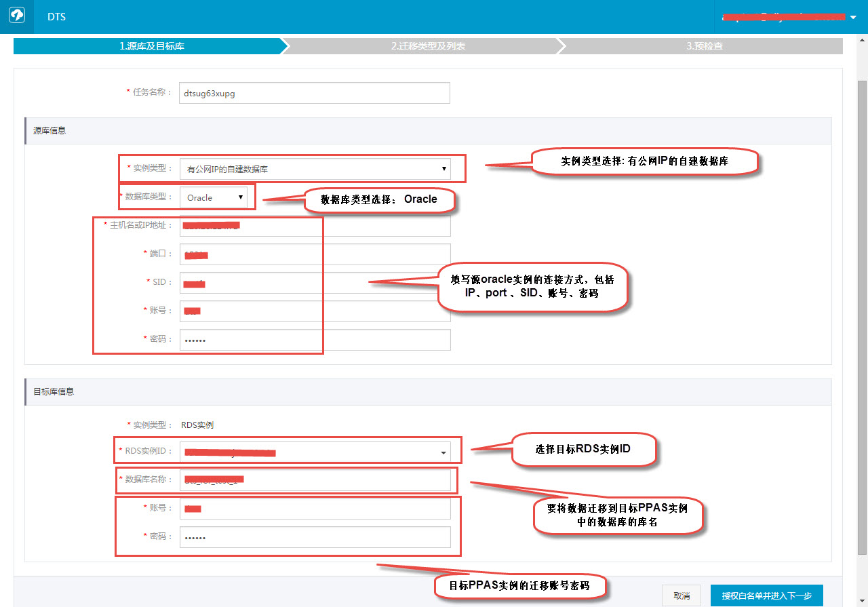This screenshot has width=868, height=607.
Task: Select the 1.源库及目标库 step header
Action: click(x=149, y=45)
